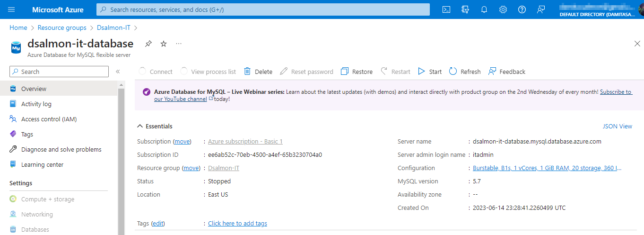Open the Azure portal hamburger menu

(12, 9)
